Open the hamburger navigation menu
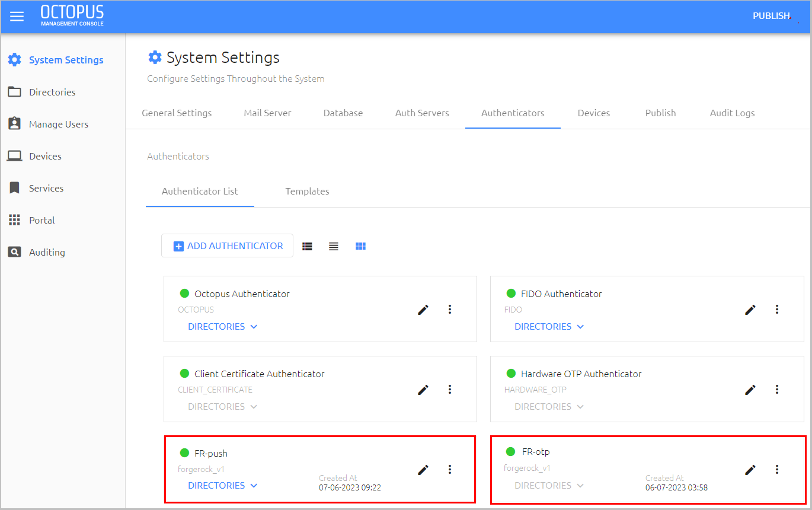Viewport: 812px width, 510px height. coord(17,16)
